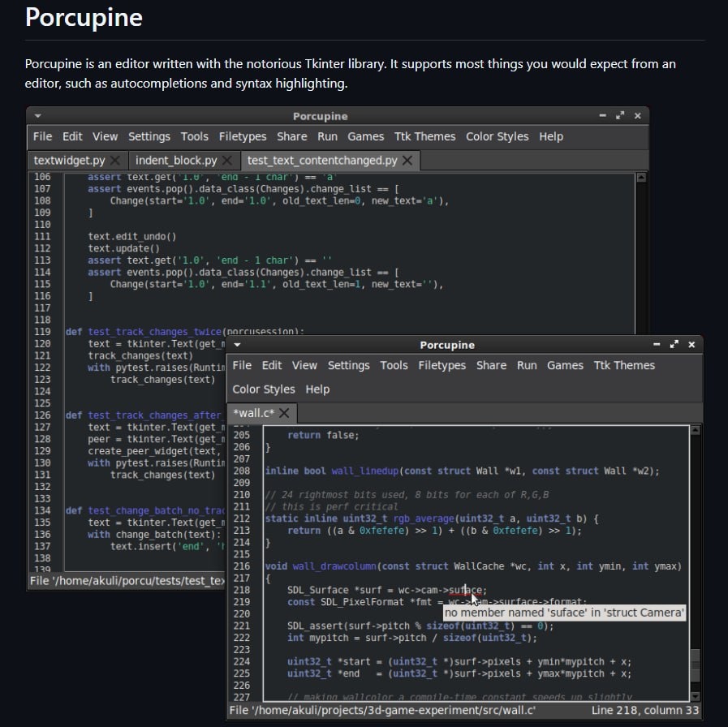The height and width of the screenshot is (727, 728).
Task: Open File menu in front Porcupine window
Action: 242,365
